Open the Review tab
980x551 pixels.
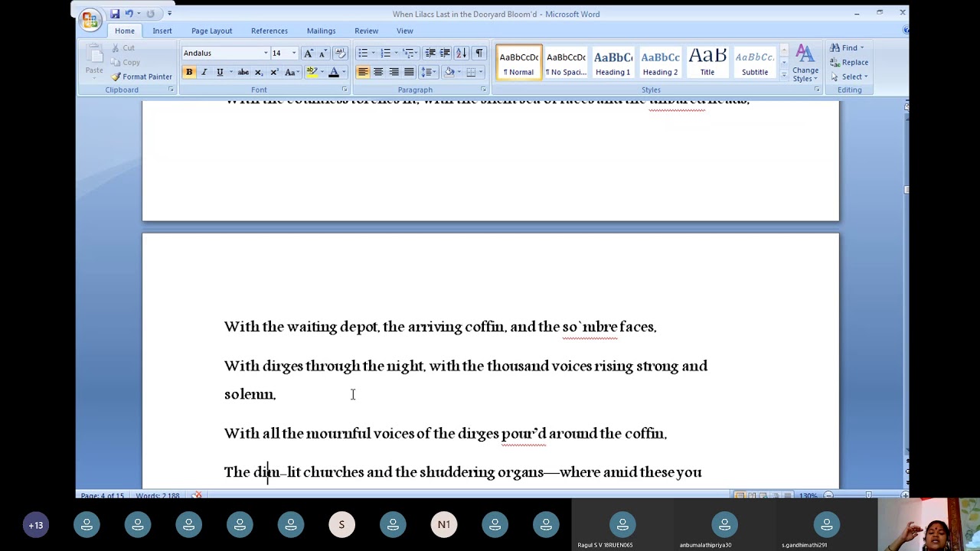(366, 31)
